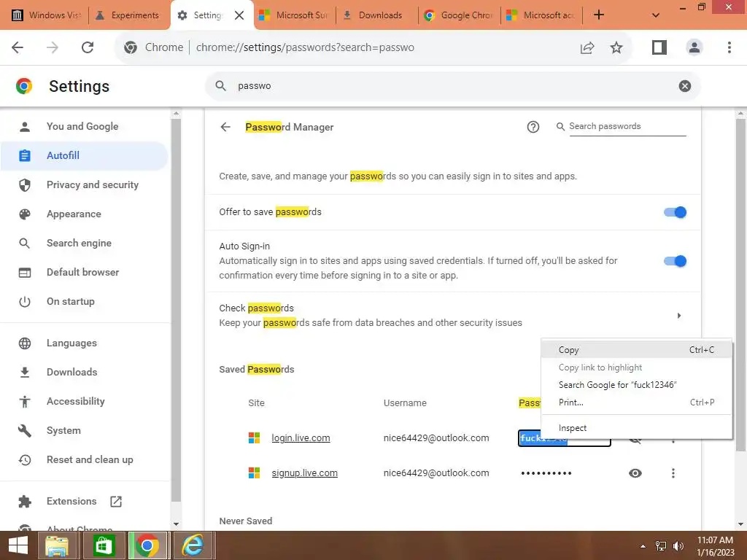
Task: Choose Print... from the context menu
Action: (x=636, y=402)
